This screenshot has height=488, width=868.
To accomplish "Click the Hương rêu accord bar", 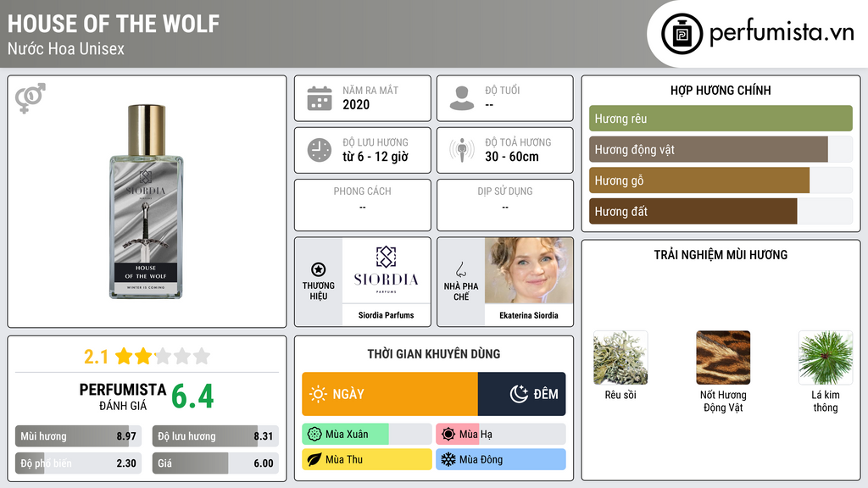I will click(x=721, y=119).
